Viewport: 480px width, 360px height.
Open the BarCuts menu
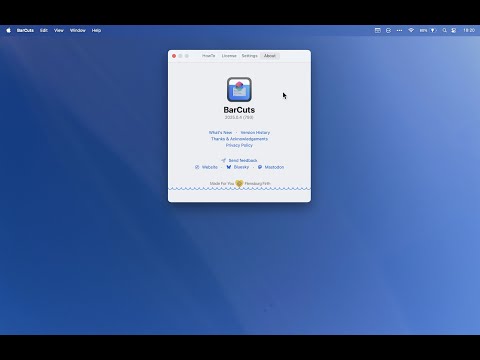click(25, 30)
